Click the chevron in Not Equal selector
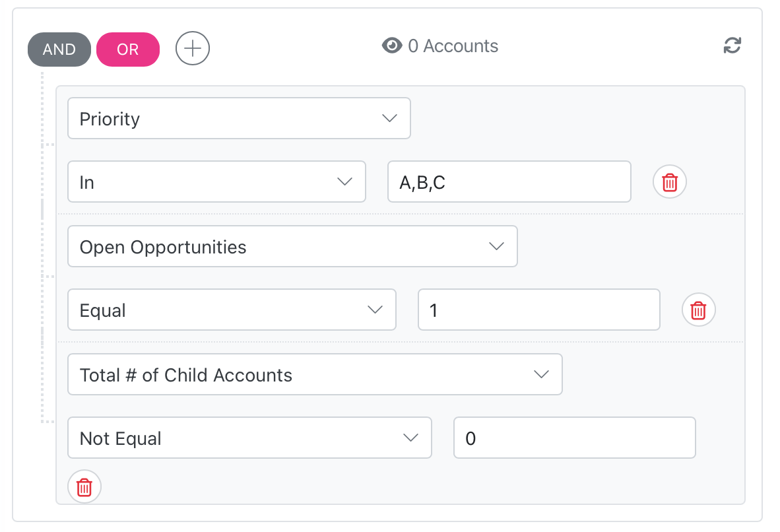The image size is (780, 532). tap(410, 438)
